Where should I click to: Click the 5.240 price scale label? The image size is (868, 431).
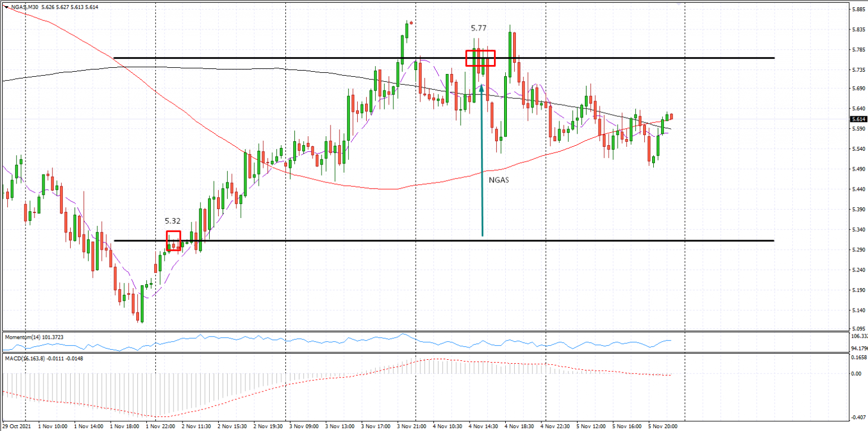pyautogui.click(x=858, y=270)
